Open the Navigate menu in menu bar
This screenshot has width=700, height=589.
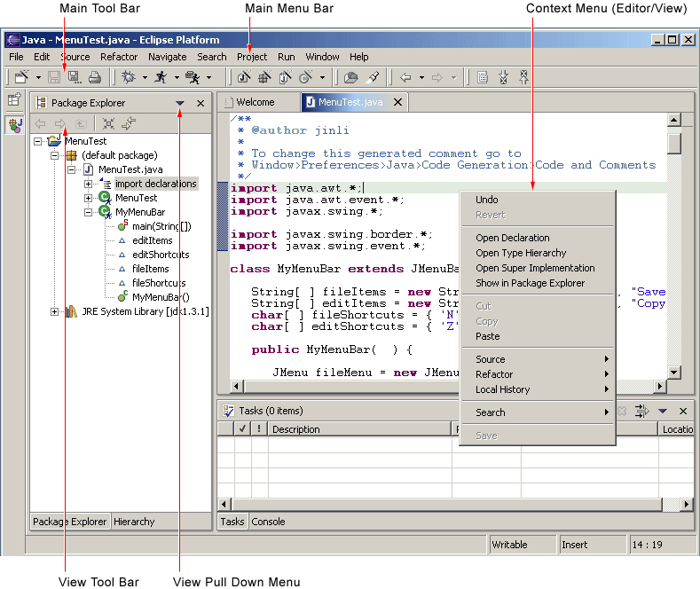(x=168, y=57)
